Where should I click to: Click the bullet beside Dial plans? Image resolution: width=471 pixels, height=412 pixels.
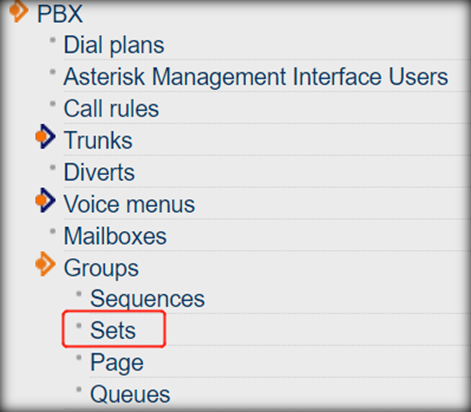52,40
